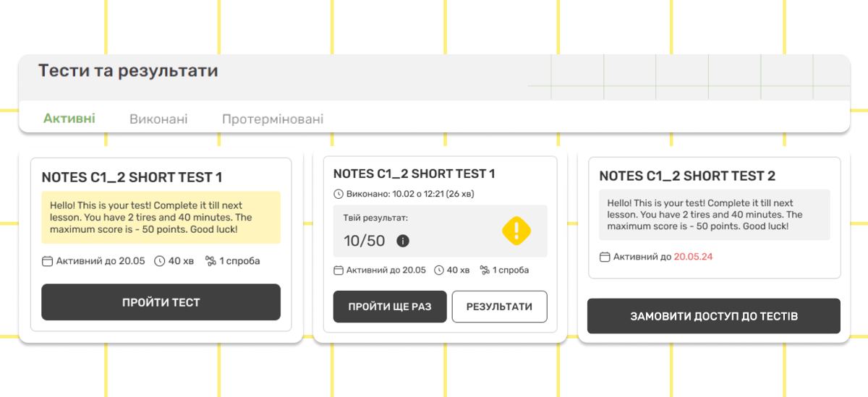This screenshot has height=397, width=868.
Task: Click ЗАМОВИТИ ДОСТУП ДО ТЕСТІВ button
Action: 714,316
